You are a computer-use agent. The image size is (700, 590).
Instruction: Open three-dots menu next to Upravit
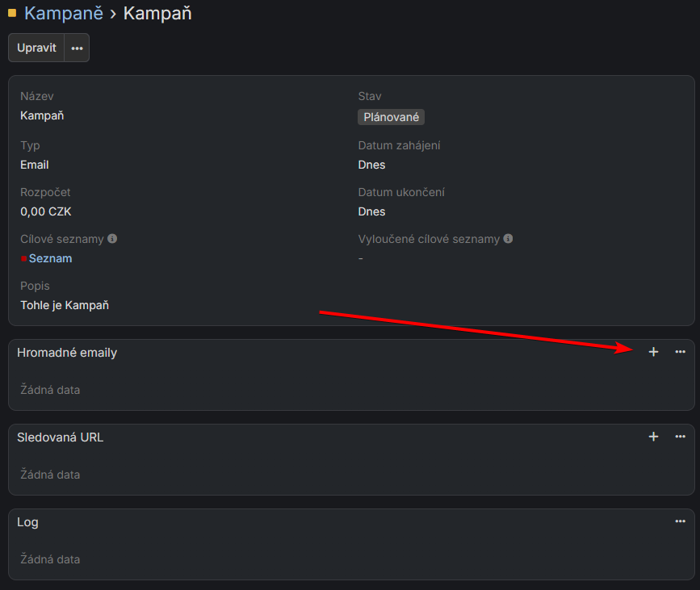tap(77, 48)
